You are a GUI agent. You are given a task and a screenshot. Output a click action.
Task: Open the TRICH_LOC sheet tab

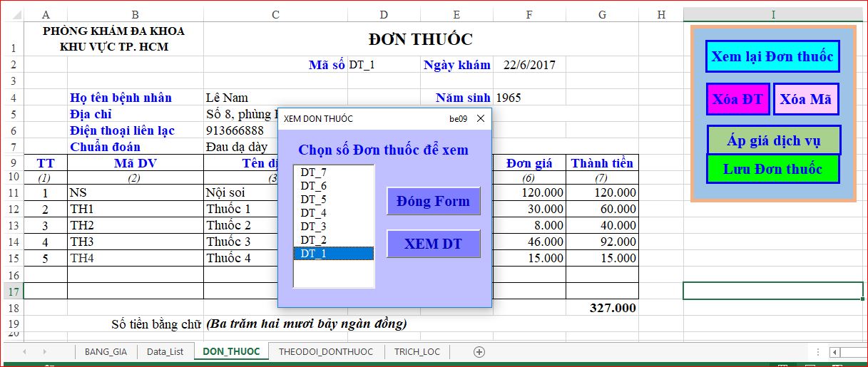tap(417, 351)
